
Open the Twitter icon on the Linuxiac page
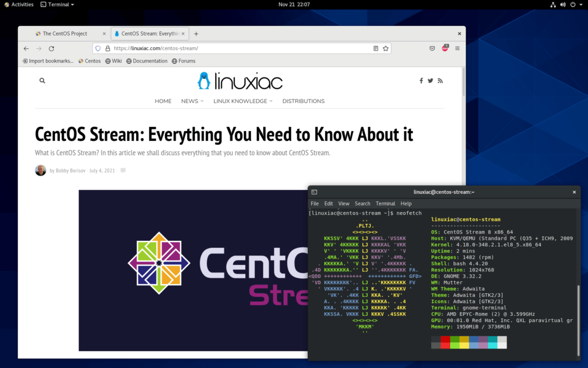[x=430, y=80]
